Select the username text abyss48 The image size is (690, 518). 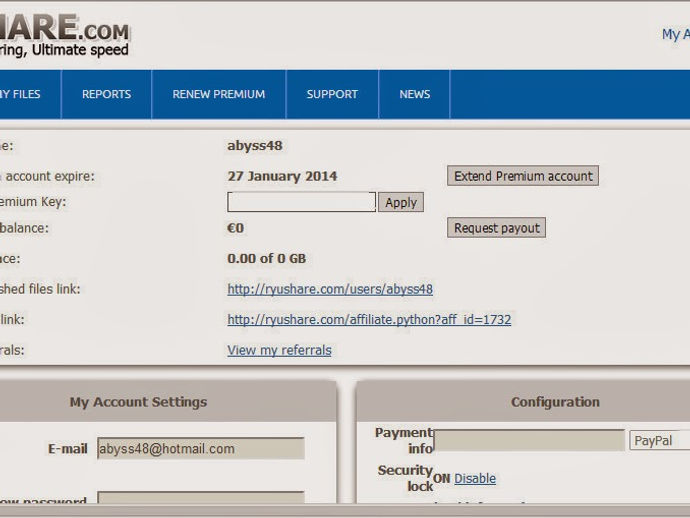pos(255,146)
